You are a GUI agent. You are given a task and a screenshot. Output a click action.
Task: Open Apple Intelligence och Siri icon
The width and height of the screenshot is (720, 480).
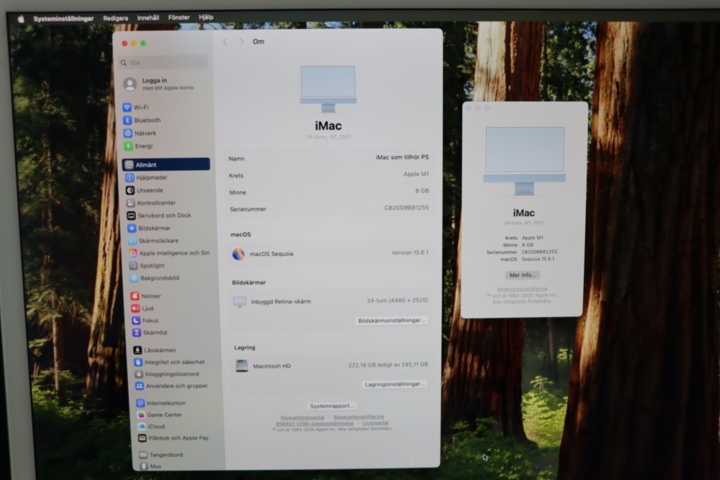[x=133, y=253]
